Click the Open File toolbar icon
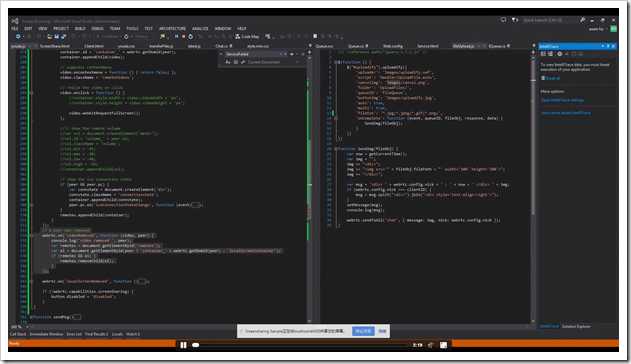Viewport: 631px width, 364px height. click(50, 37)
